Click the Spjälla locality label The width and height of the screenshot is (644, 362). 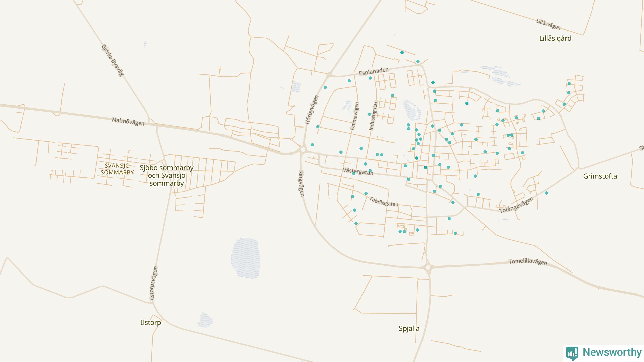409,328
